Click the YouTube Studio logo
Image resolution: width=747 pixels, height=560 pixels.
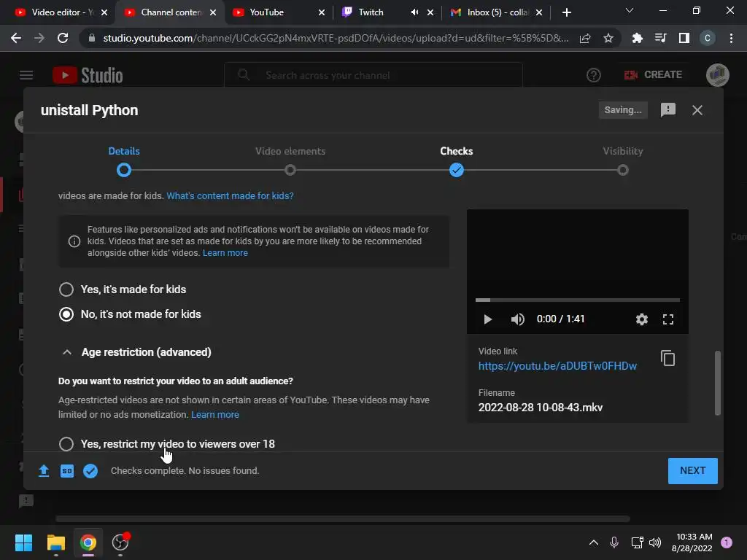88,75
